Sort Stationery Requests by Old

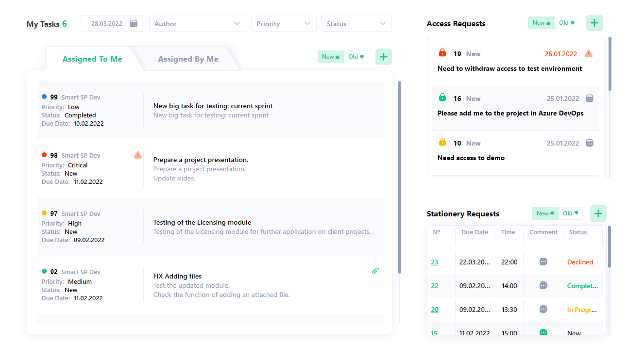pos(570,213)
